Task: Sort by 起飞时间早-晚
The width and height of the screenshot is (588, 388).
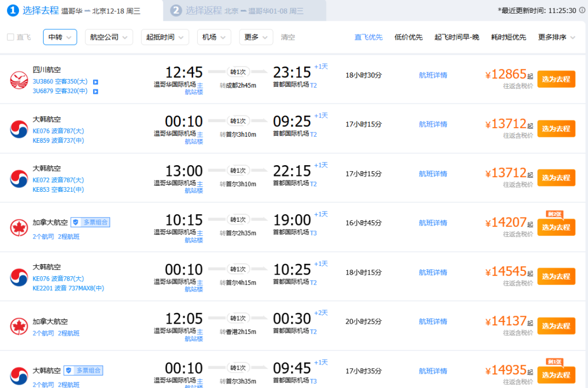Action: 457,37
